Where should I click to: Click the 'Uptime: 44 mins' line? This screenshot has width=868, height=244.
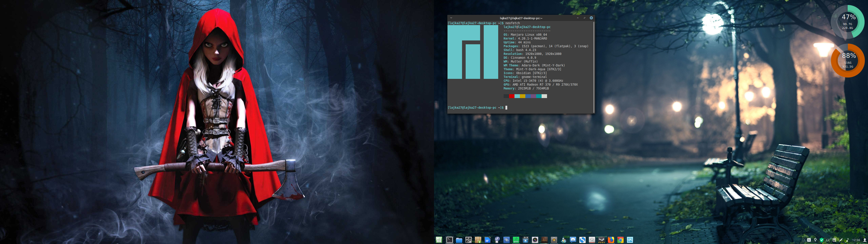coord(517,42)
